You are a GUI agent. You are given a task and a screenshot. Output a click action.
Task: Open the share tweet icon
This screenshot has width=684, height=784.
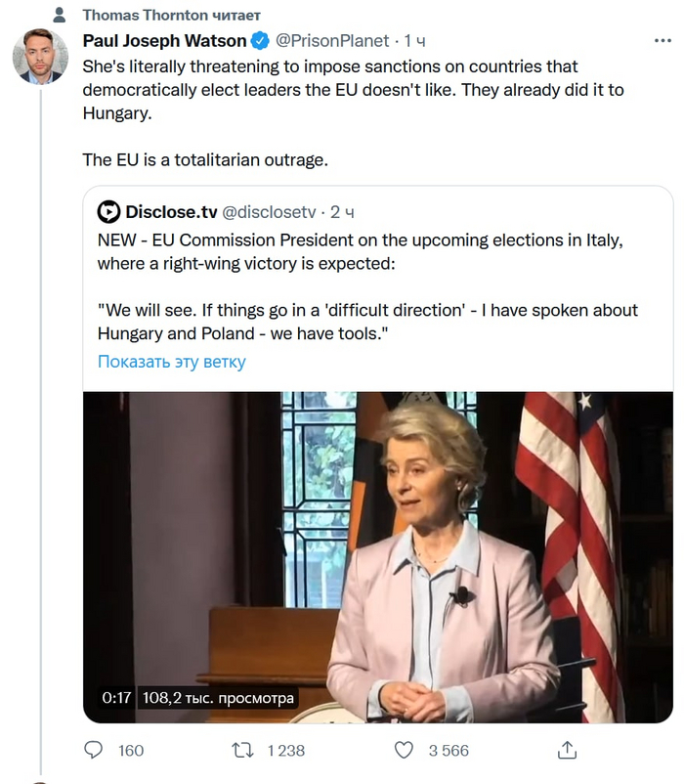[567, 750]
